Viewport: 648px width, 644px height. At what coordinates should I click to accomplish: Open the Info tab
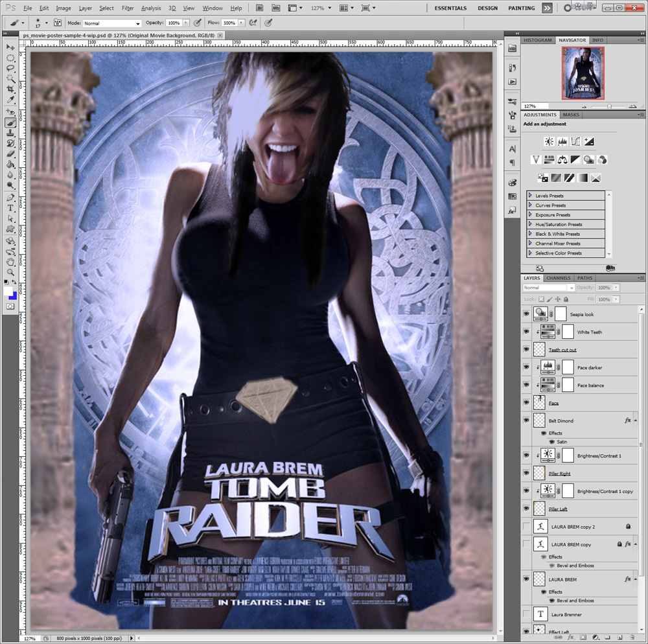[x=597, y=40]
